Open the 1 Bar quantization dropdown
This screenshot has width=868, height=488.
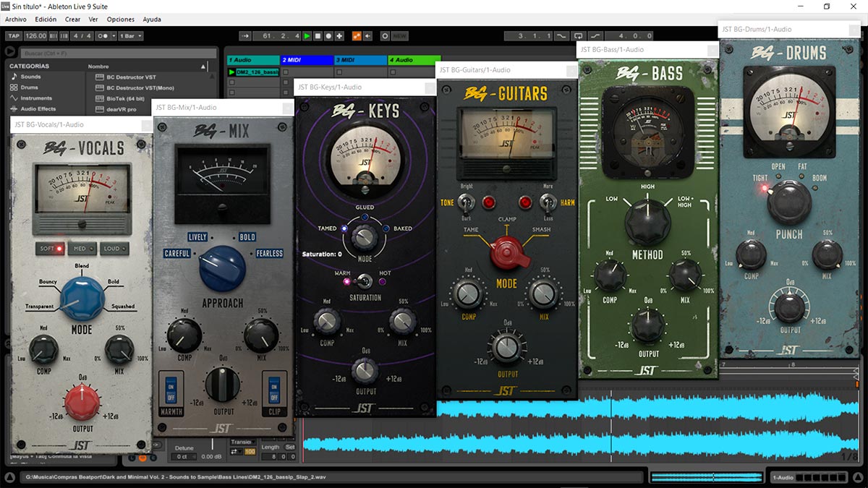pos(130,35)
